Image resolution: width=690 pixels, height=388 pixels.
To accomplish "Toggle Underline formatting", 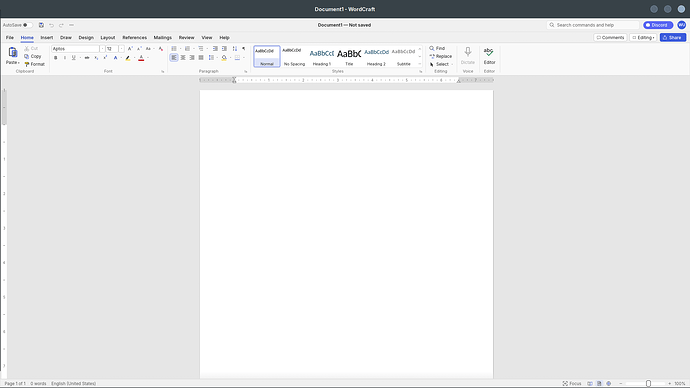I will click(73, 58).
